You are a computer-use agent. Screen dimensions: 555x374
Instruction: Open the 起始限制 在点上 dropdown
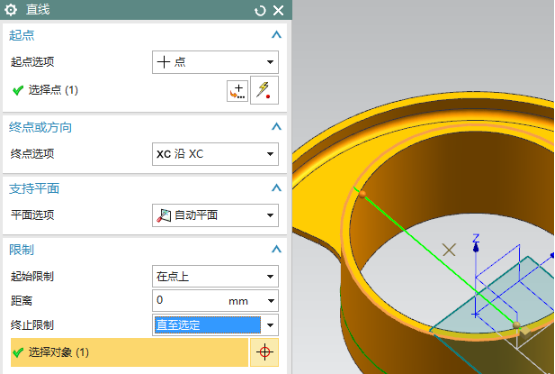[215, 276]
